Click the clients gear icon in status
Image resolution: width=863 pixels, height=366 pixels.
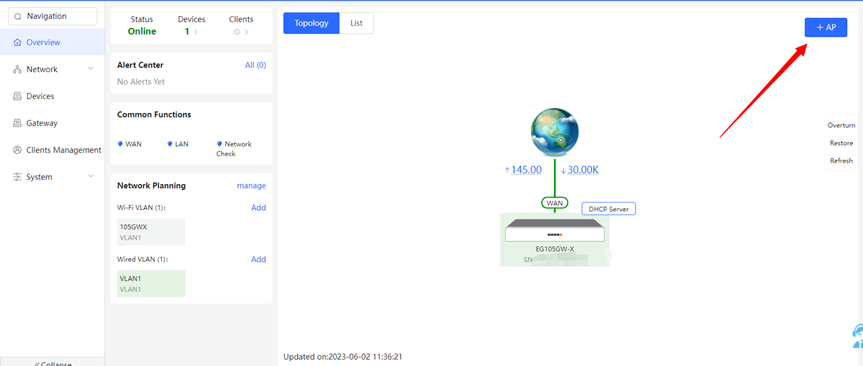(237, 32)
